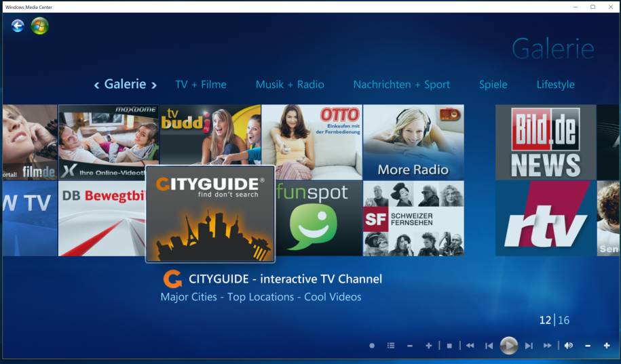This screenshot has width=621, height=364.
Task: Lower volume with the minus button
Action: (588, 346)
